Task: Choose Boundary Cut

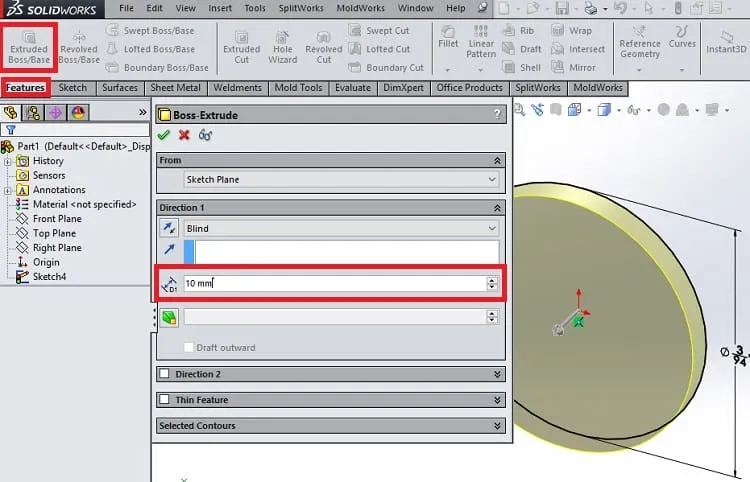Action: tap(386, 67)
